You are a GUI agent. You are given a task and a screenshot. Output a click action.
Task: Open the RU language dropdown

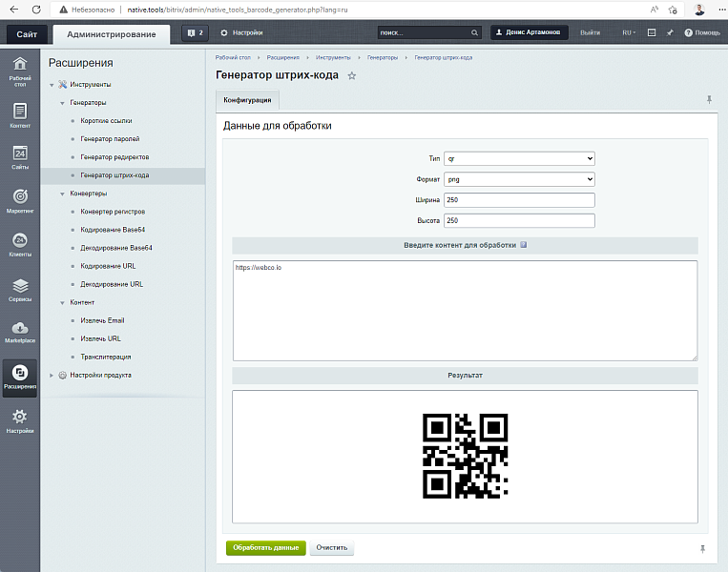tap(629, 32)
